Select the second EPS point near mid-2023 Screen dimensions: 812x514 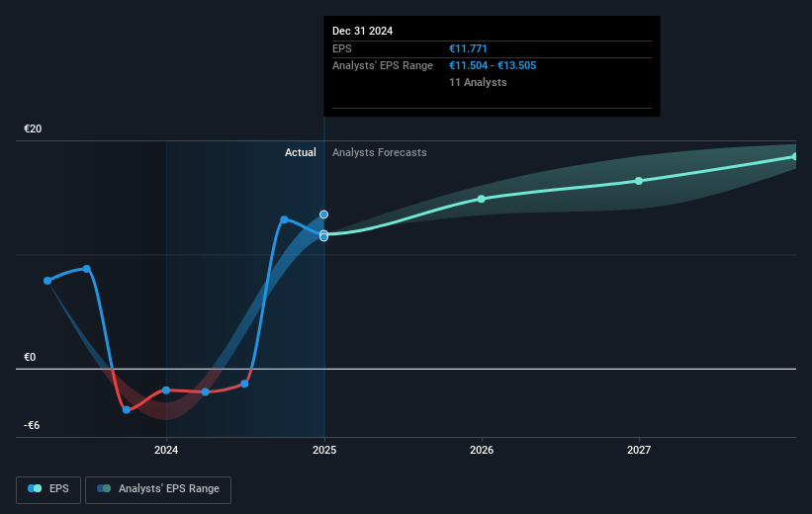point(87,269)
